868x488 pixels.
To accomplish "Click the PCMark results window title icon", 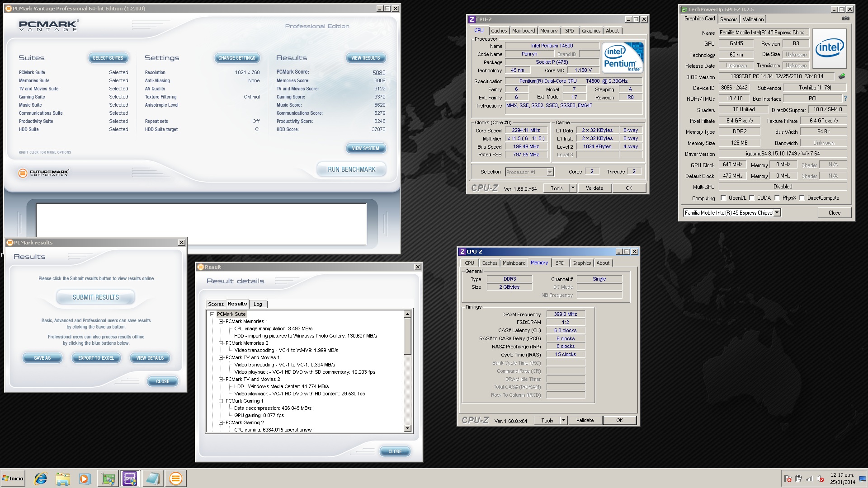I will coord(10,243).
